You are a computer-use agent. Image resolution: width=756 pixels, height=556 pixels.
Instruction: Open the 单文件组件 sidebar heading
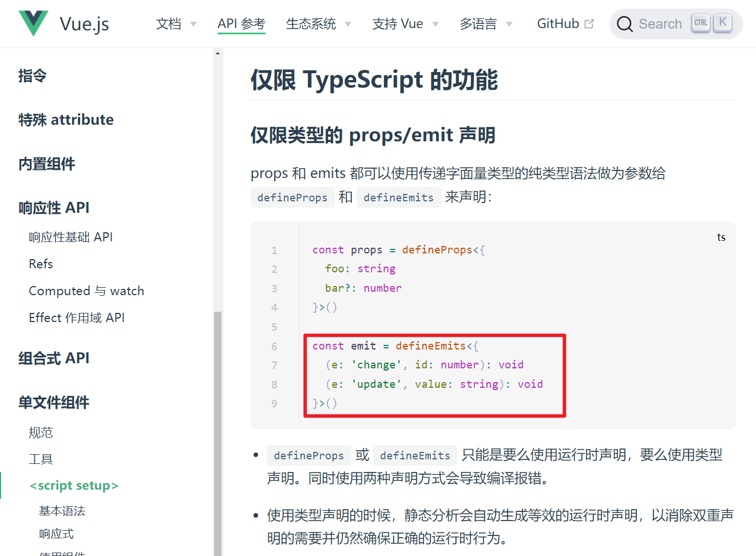click(x=54, y=403)
